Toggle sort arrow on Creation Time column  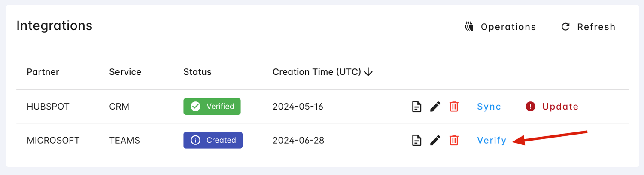pyautogui.click(x=368, y=72)
